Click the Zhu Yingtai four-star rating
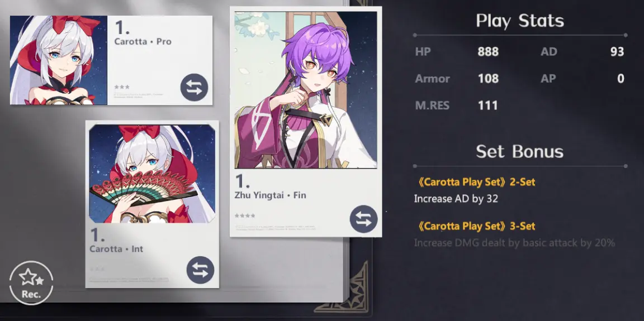 coord(245,215)
